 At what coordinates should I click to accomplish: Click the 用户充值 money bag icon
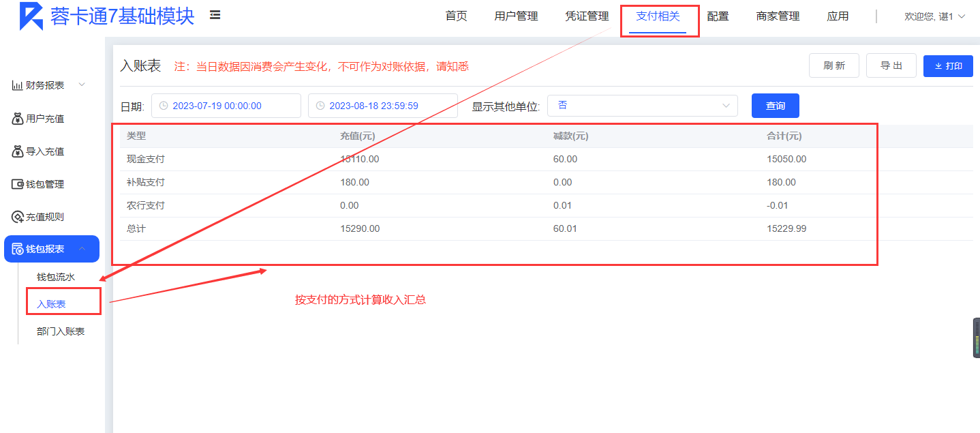point(18,119)
